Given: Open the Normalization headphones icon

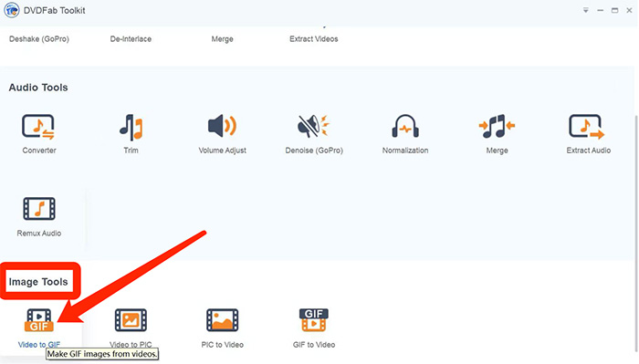Looking at the screenshot, I should click(x=405, y=126).
